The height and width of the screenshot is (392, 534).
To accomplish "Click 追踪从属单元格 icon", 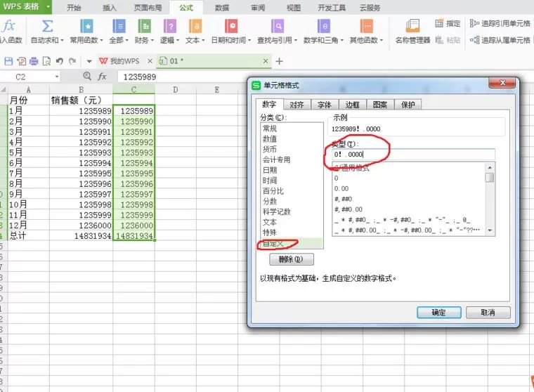I will tap(474, 40).
